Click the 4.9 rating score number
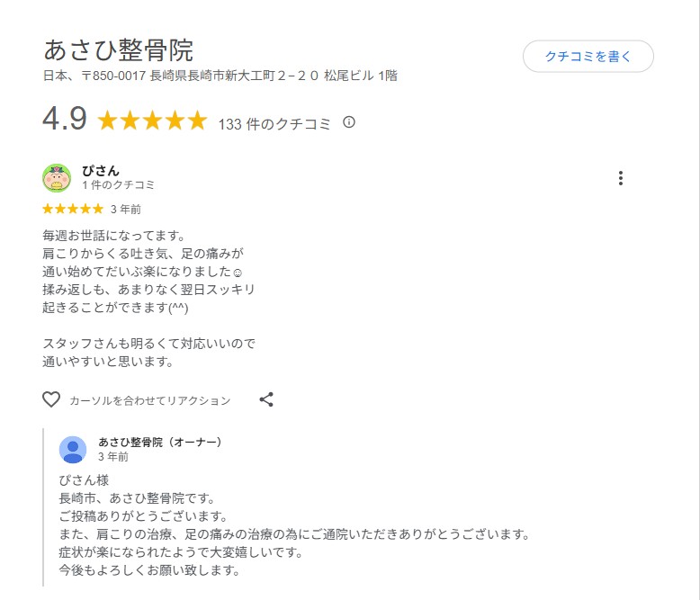The image size is (700, 600). point(64,121)
